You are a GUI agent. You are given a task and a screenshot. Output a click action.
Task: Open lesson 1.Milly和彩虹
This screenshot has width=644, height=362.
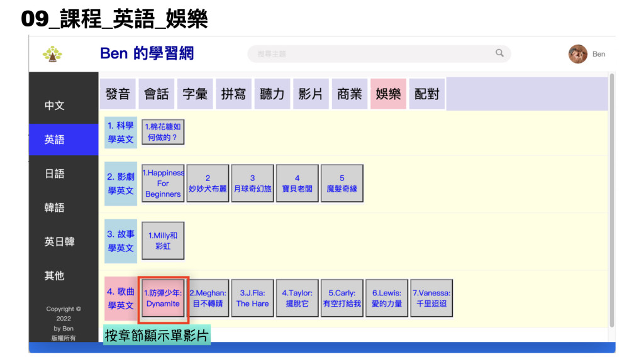click(163, 241)
